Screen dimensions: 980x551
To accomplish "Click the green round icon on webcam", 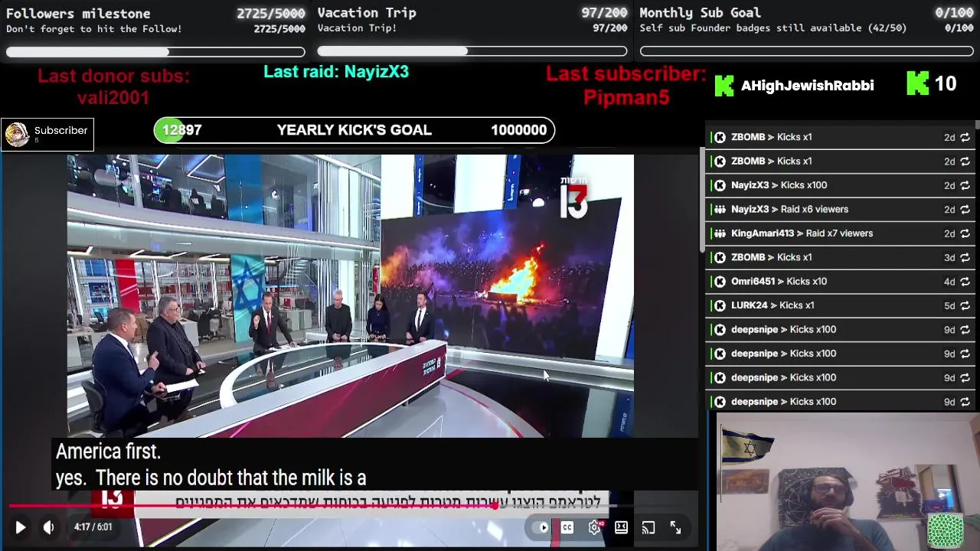I will pyautogui.click(x=946, y=530).
